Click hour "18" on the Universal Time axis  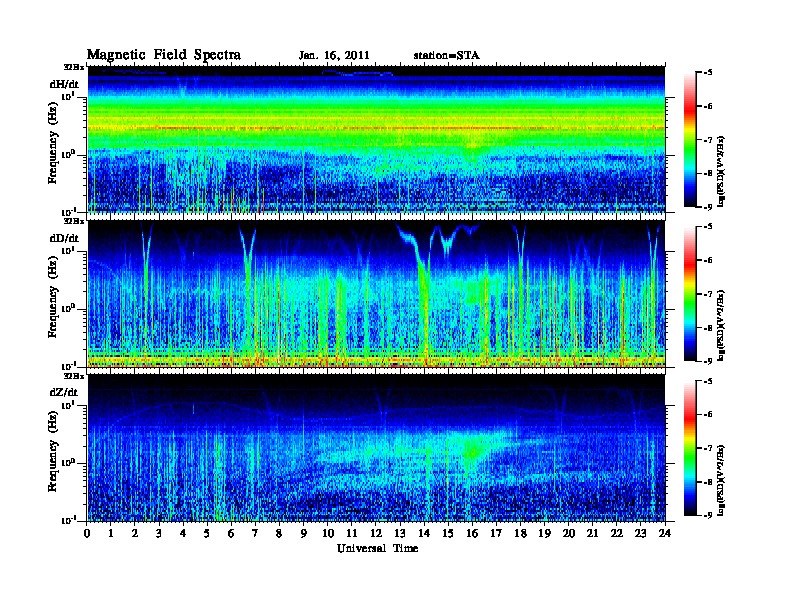[x=520, y=533]
